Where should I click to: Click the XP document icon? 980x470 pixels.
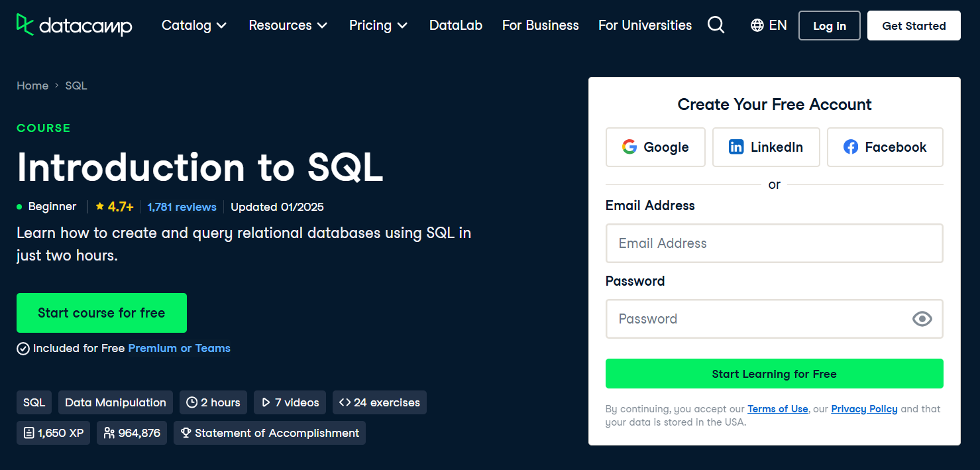click(x=29, y=433)
